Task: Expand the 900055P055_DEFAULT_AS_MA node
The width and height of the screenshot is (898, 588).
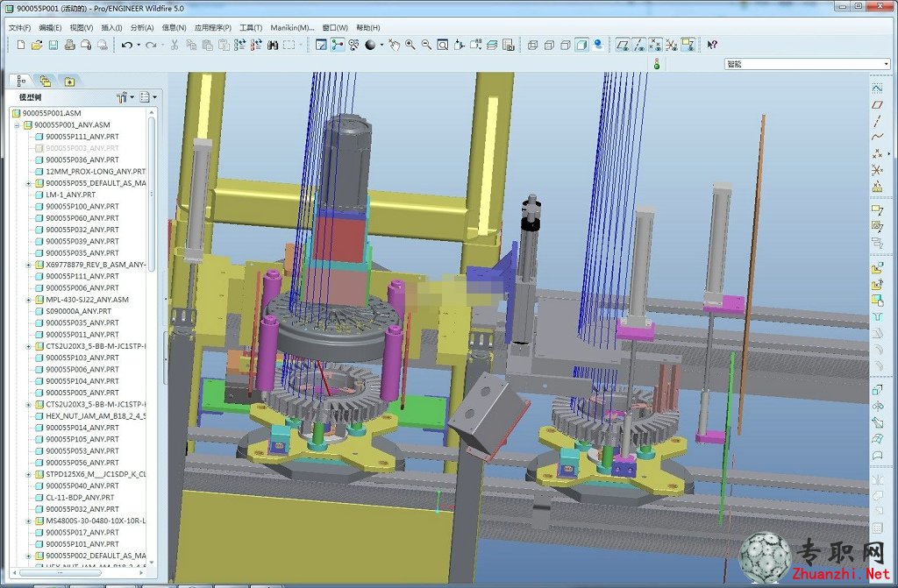Action: (28, 183)
